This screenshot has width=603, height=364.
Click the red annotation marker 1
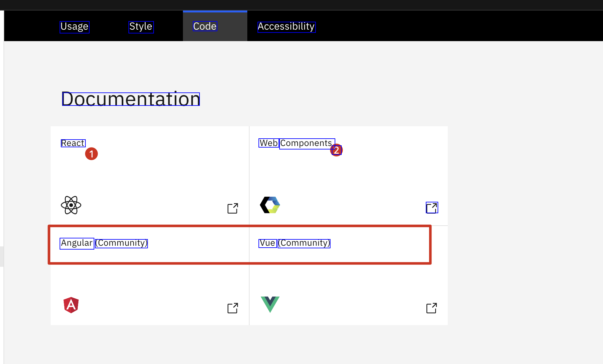(x=91, y=154)
